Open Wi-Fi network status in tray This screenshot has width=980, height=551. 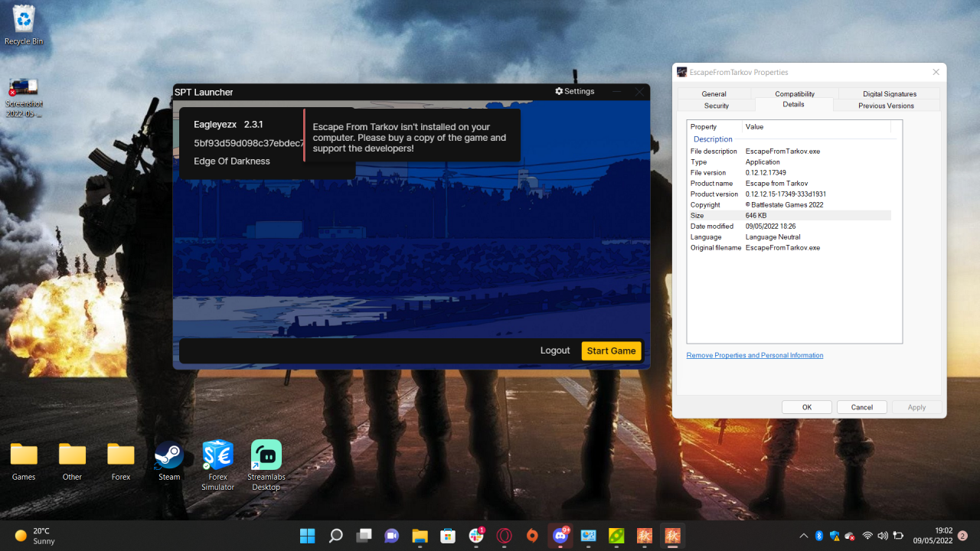tap(867, 536)
